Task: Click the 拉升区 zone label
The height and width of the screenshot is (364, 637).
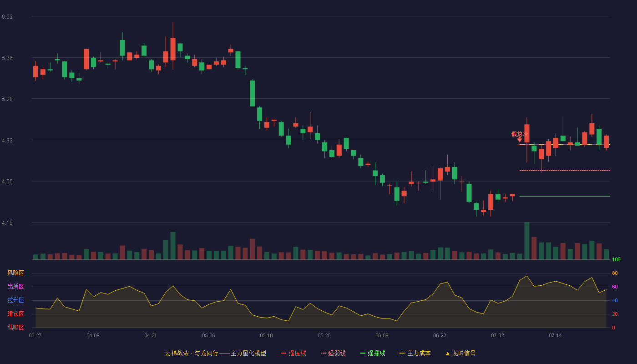Action: [15, 300]
